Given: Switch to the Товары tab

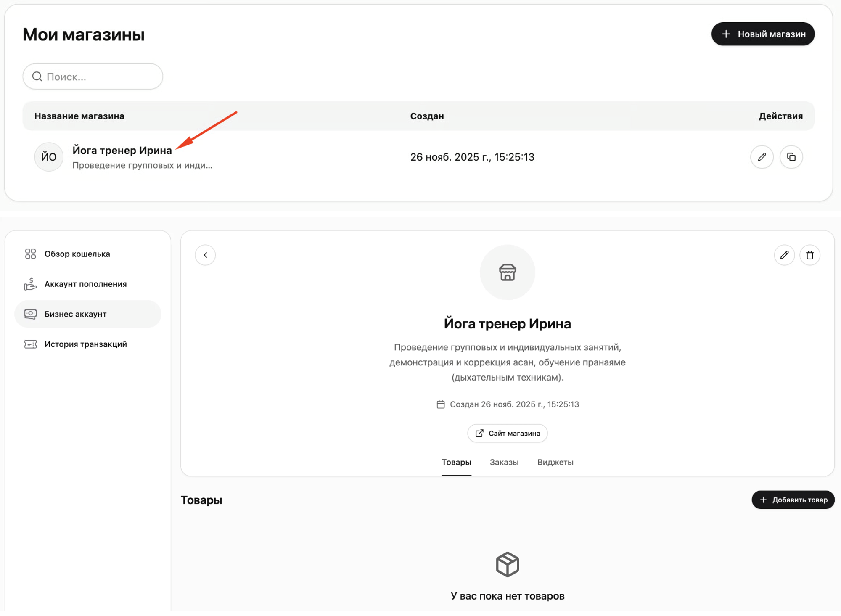Looking at the screenshot, I should point(456,462).
